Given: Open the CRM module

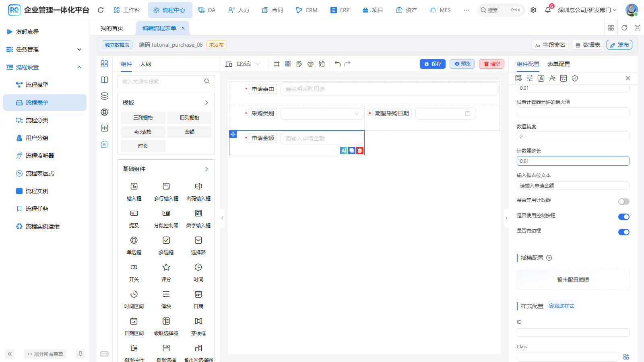Looking at the screenshot, I should [x=307, y=10].
